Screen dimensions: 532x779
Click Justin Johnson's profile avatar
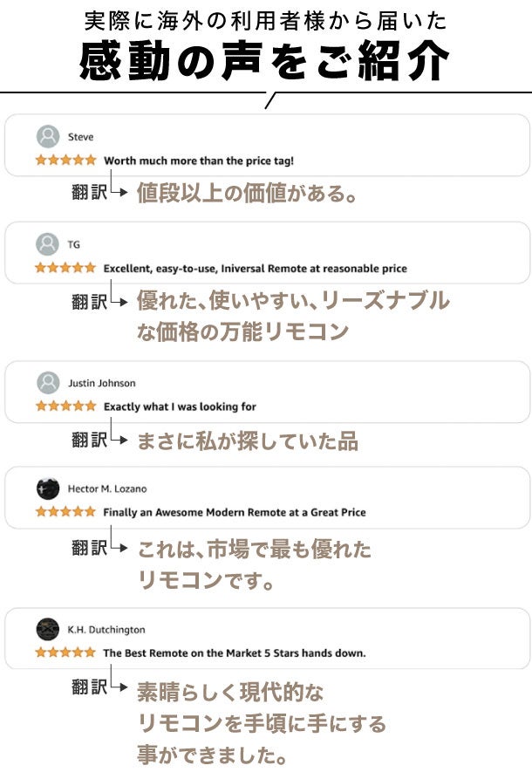point(48,382)
